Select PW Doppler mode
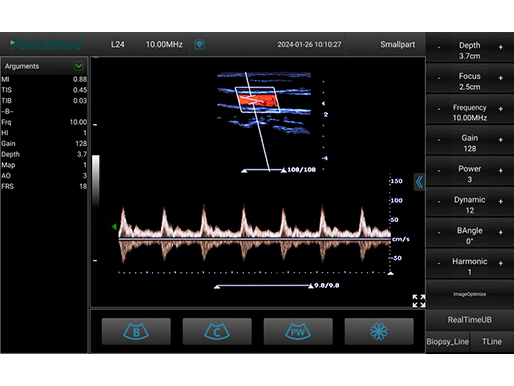 298,331
